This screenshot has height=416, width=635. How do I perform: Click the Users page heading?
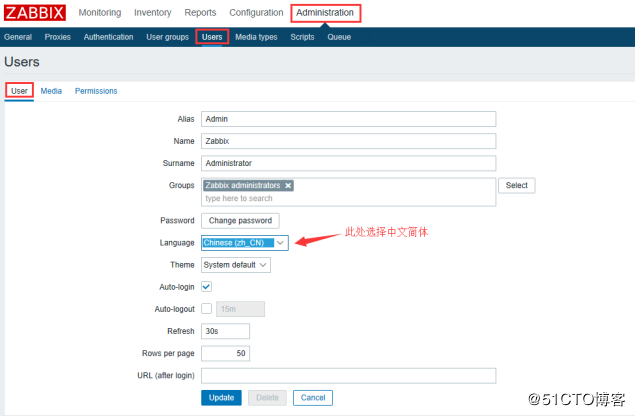point(22,62)
